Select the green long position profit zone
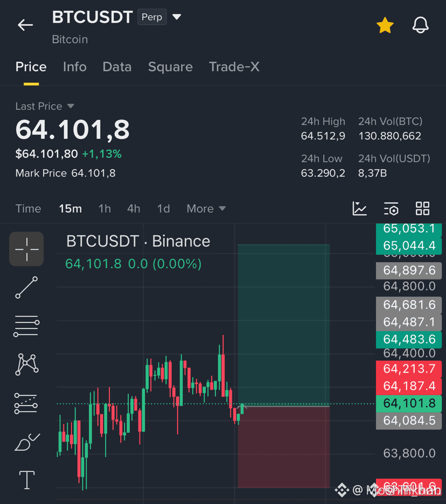The width and height of the screenshot is (446, 504). [x=284, y=325]
